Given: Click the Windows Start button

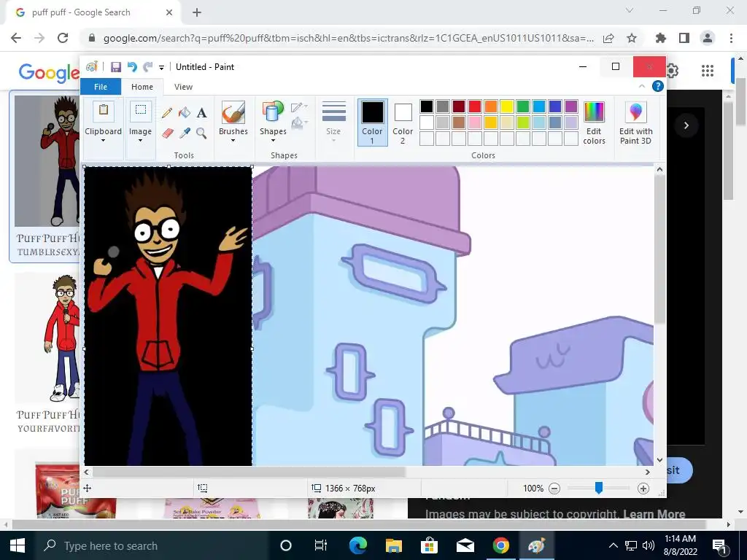Looking at the screenshot, I should [x=18, y=545].
